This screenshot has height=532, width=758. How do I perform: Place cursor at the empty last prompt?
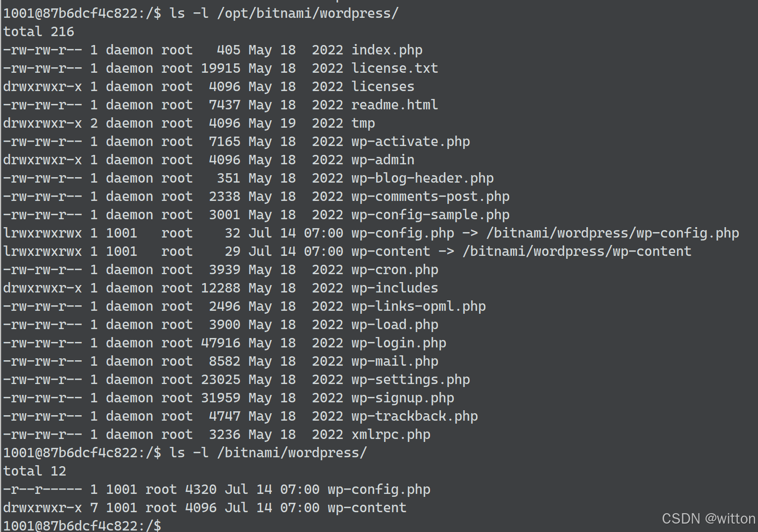coord(168,526)
